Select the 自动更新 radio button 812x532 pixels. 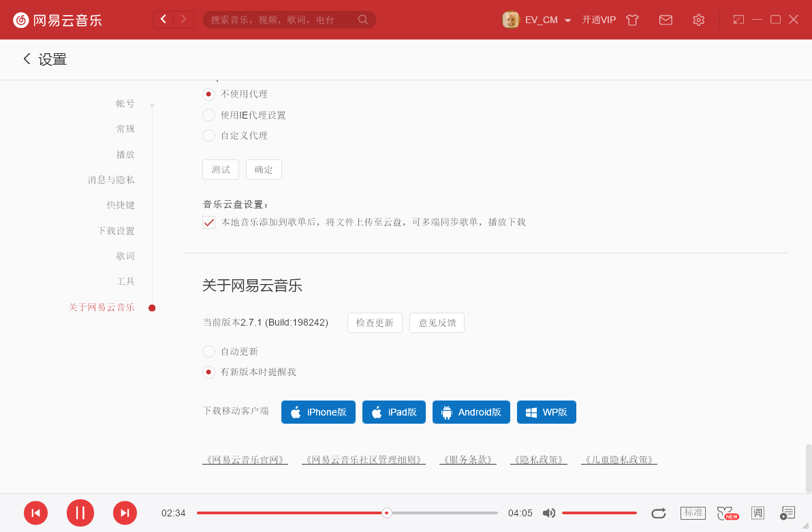pyautogui.click(x=208, y=351)
